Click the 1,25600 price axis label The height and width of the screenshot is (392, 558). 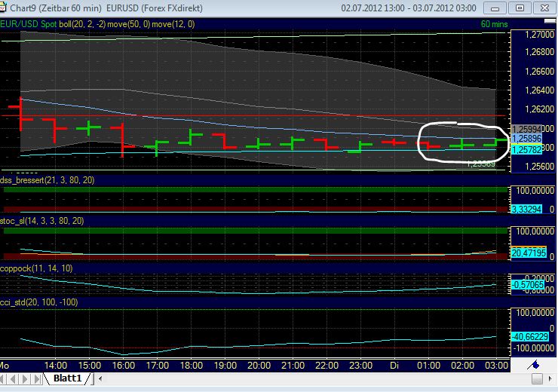(x=539, y=166)
